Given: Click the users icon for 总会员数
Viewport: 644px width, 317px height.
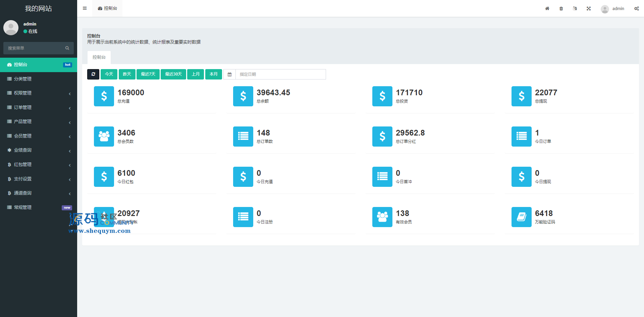Looking at the screenshot, I should pyautogui.click(x=104, y=137).
